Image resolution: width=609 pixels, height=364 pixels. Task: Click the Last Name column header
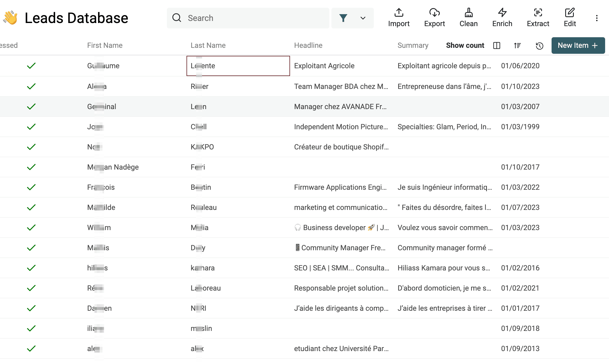point(208,45)
